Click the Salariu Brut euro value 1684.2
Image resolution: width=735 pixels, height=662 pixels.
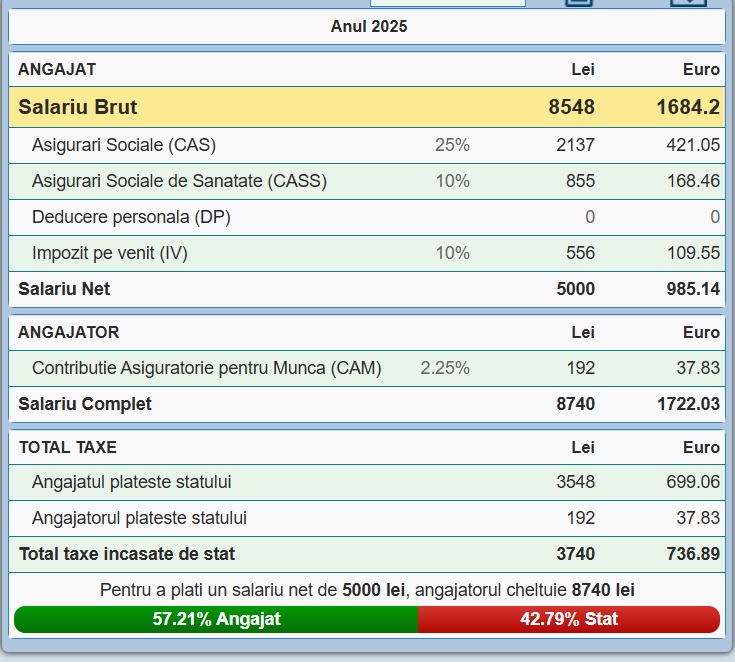click(x=688, y=107)
